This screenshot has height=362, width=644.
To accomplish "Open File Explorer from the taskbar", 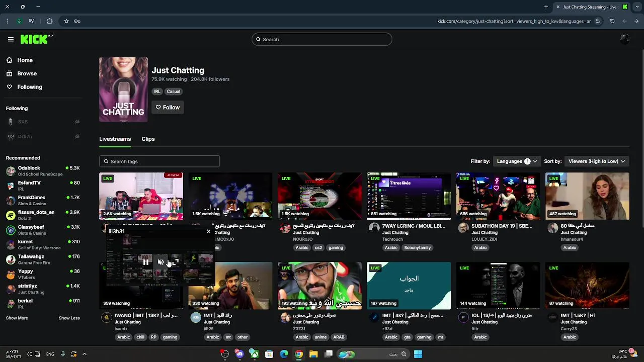I will (313, 354).
